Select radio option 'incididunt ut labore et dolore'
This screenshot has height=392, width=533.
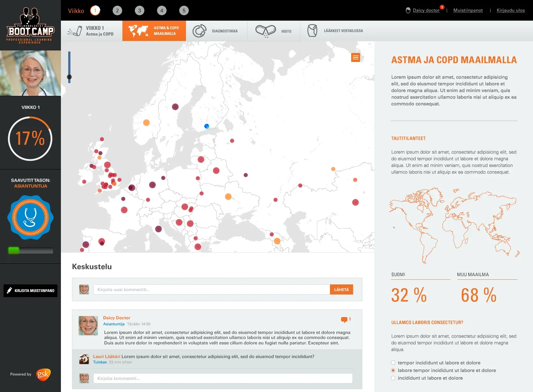[x=393, y=378]
